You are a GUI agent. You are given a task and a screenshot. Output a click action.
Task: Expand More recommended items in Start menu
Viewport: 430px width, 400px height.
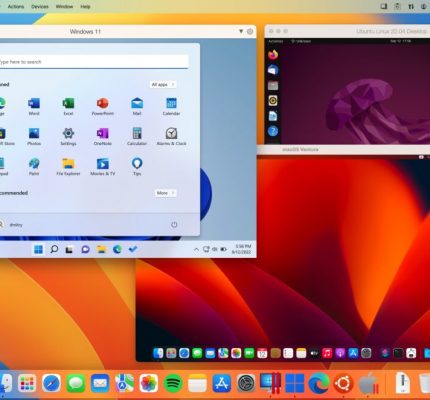click(x=165, y=193)
